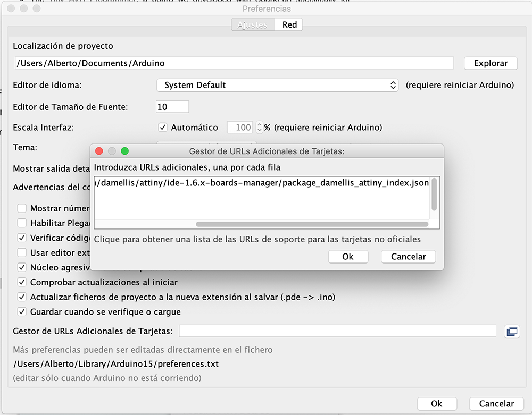Open the Editor de idioma dropdown

click(277, 85)
